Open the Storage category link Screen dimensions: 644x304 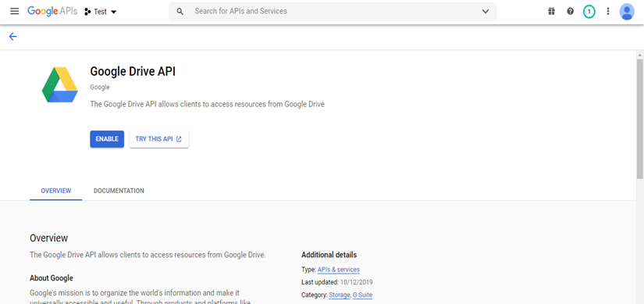point(340,295)
